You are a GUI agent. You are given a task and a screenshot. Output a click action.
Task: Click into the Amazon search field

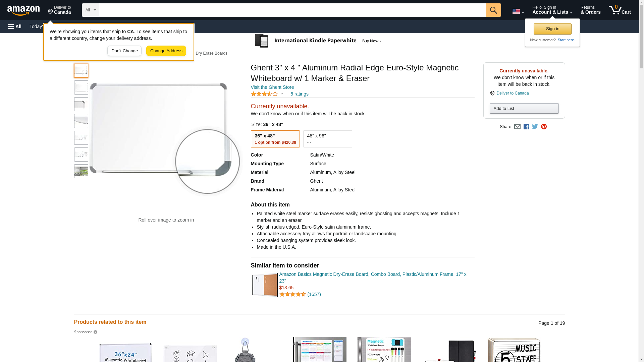292,10
